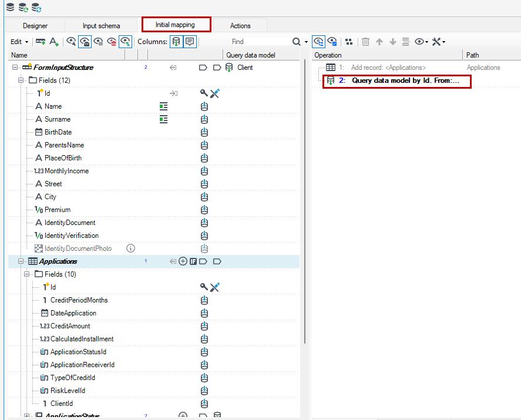
Task: Click the add record icon next to Edit
Action: [x=41, y=42]
